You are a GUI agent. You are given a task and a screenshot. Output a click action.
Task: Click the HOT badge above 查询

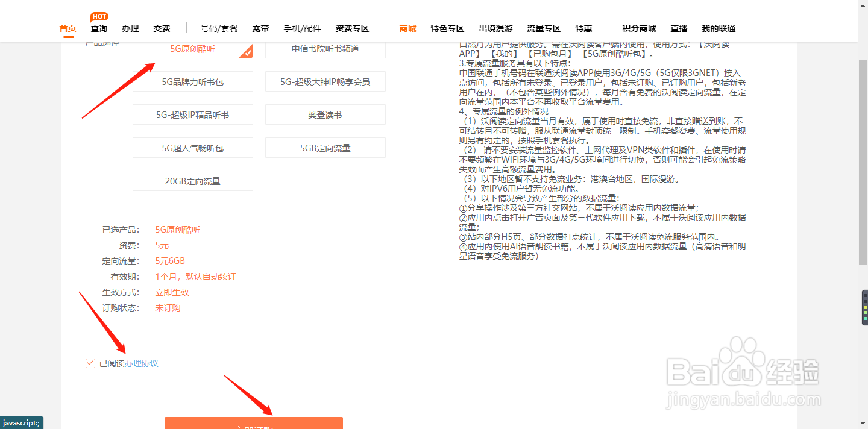(x=99, y=16)
